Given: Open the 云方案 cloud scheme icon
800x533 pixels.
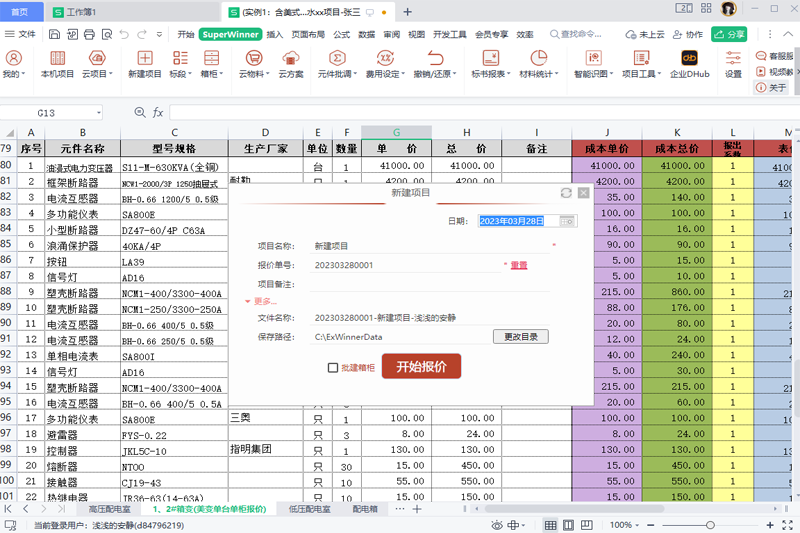Looking at the screenshot, I should coord(291,64).
